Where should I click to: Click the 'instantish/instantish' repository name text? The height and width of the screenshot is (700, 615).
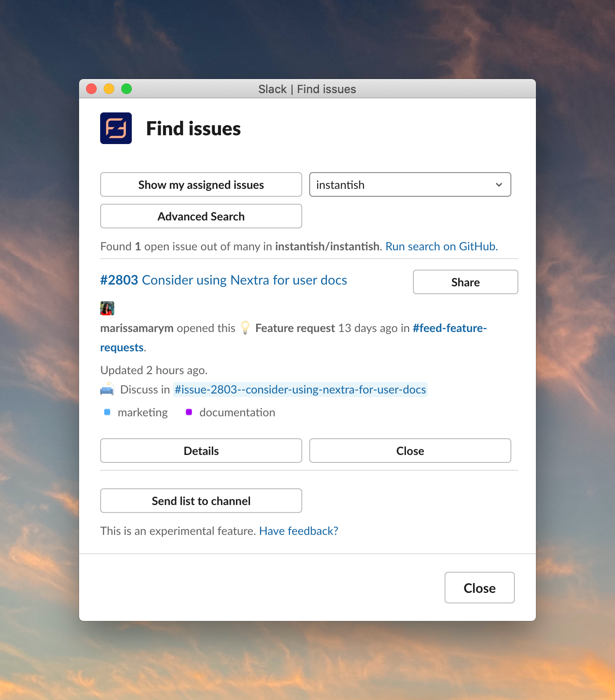(327, 246)
